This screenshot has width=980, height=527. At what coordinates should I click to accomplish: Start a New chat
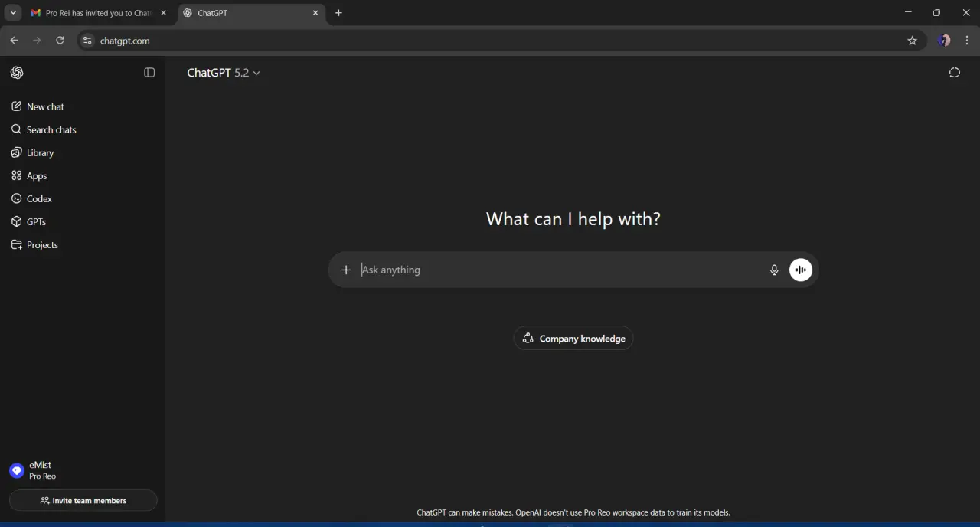(83, 106)
